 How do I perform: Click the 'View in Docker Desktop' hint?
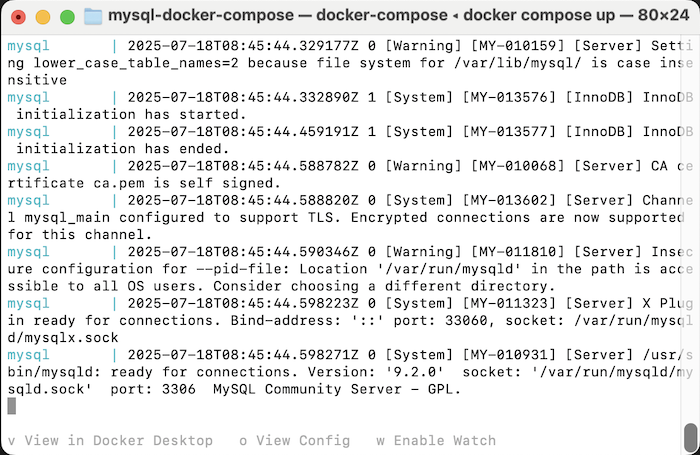coord(110,441)
